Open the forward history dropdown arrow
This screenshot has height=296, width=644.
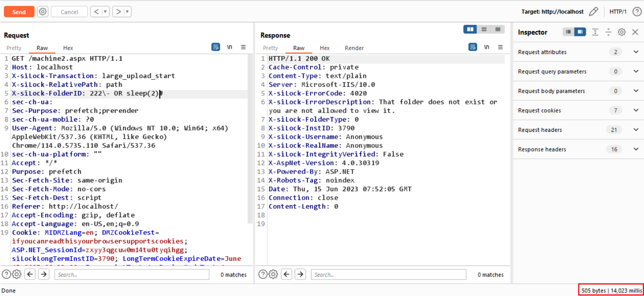coord(127,12)
